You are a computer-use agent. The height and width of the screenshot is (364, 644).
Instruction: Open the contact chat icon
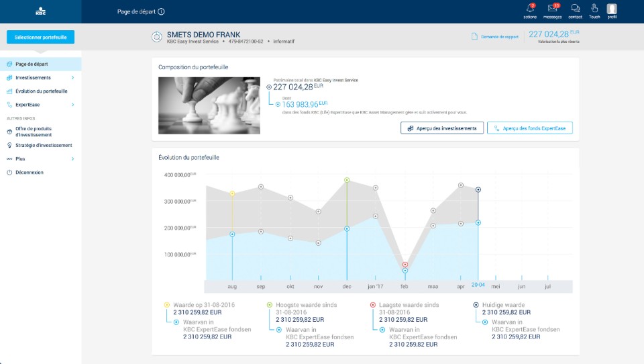(x=575, y=8)
